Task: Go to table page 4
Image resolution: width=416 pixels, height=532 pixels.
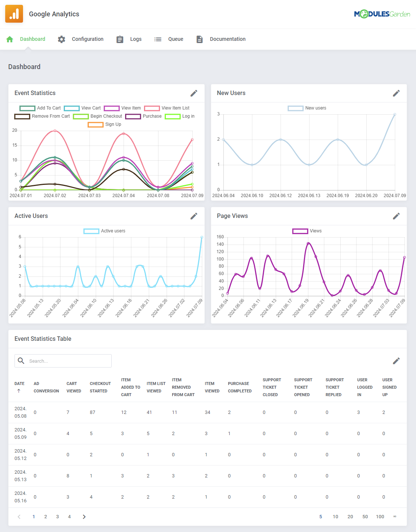Action: pyautogui.click(x=69, y=517)
